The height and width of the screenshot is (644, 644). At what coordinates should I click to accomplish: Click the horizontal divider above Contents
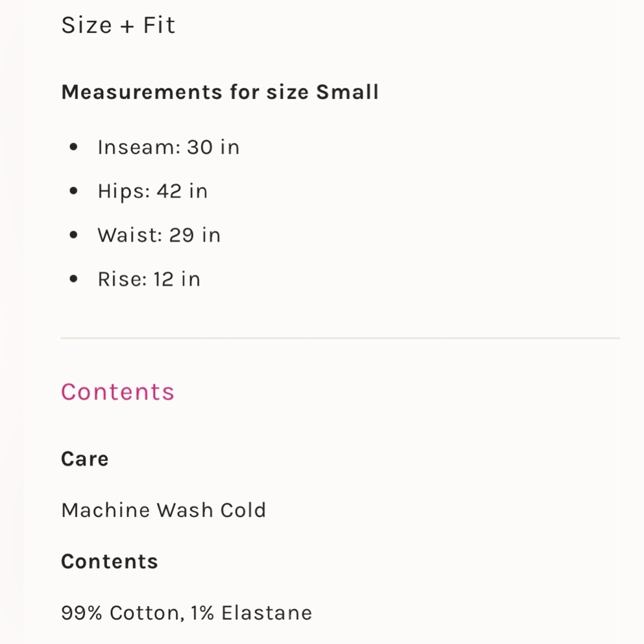pyautogui.click(x=340, y=338)
